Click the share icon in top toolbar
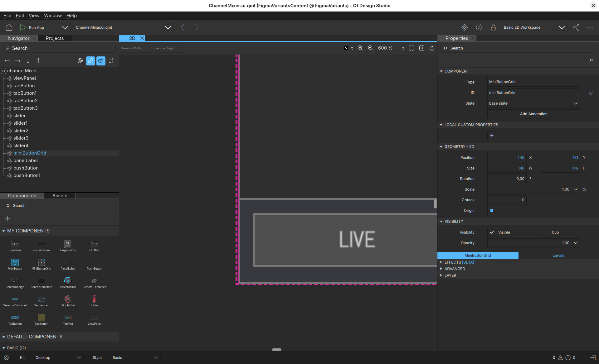The image size is (599, 364). [576, 27]
